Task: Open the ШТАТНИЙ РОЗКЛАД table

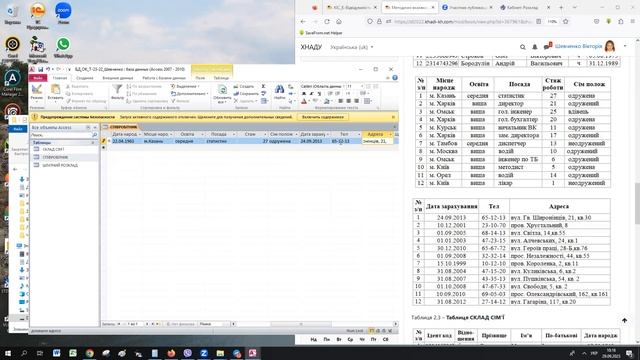Action: pos(60,165)
